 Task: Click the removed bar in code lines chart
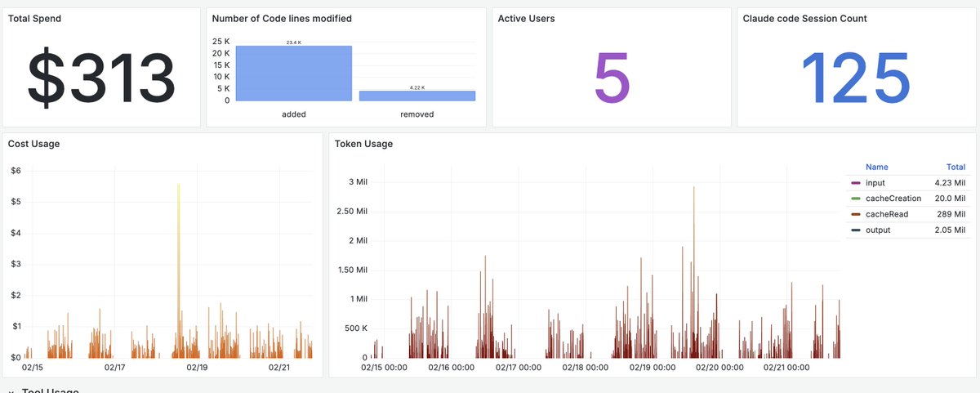point(416,96)
